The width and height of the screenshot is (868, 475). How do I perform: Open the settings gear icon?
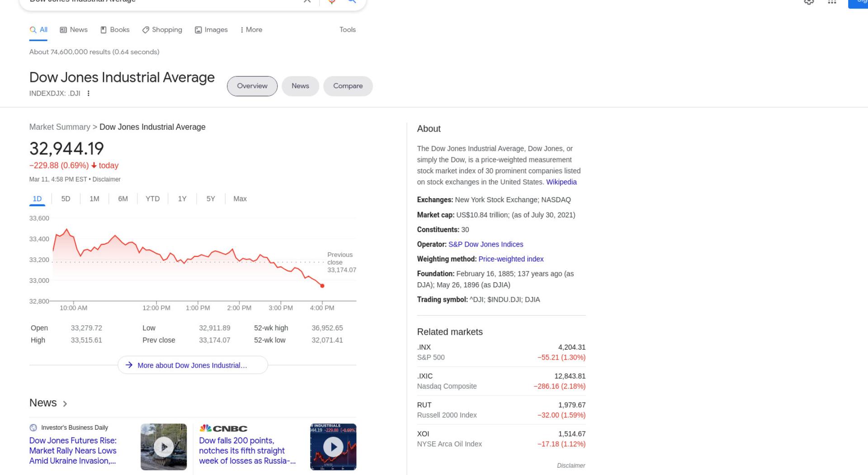click(809, 2)
